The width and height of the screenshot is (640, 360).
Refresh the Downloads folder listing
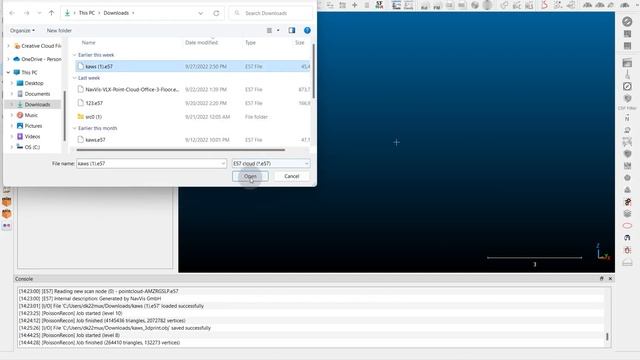tap(216, 13)
